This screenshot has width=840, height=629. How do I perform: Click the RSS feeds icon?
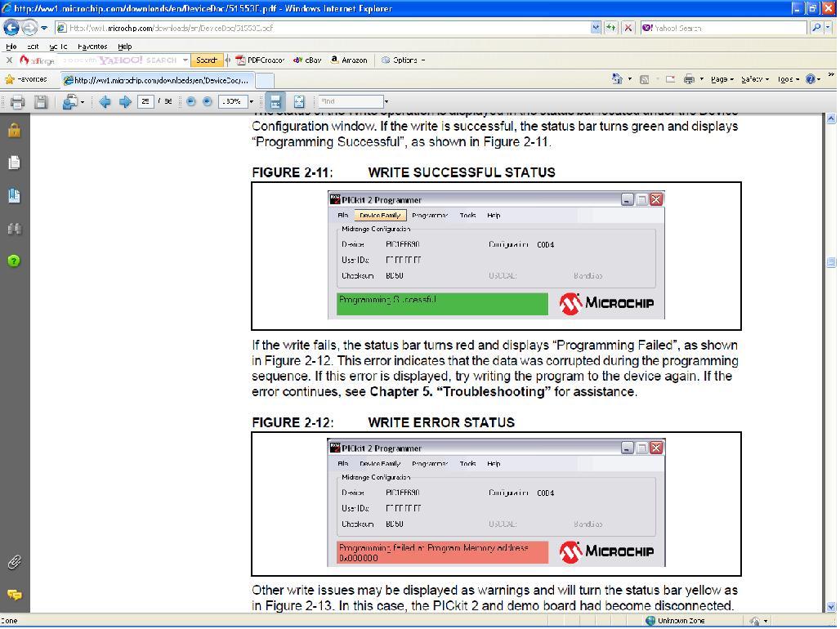tap(645, 79)
